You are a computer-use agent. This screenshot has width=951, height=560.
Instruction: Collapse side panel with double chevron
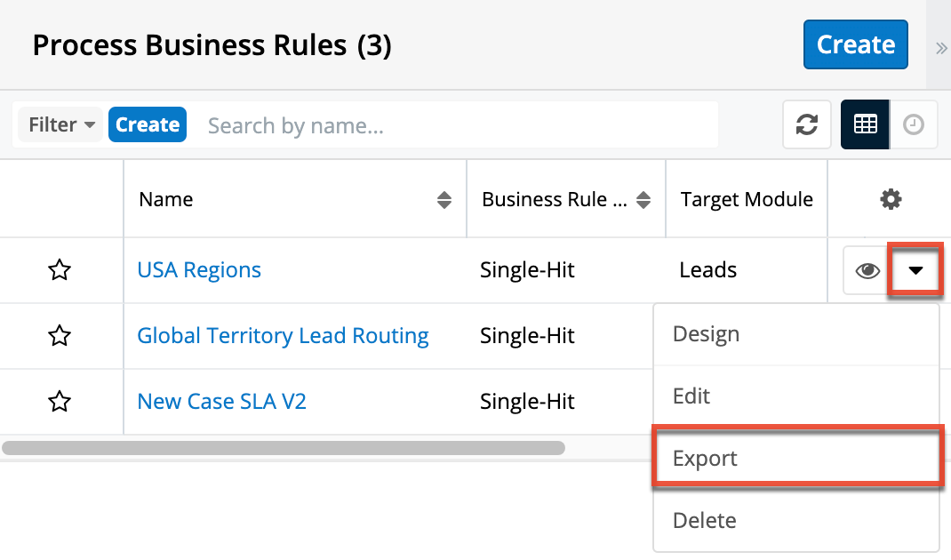tap(941, 48)
